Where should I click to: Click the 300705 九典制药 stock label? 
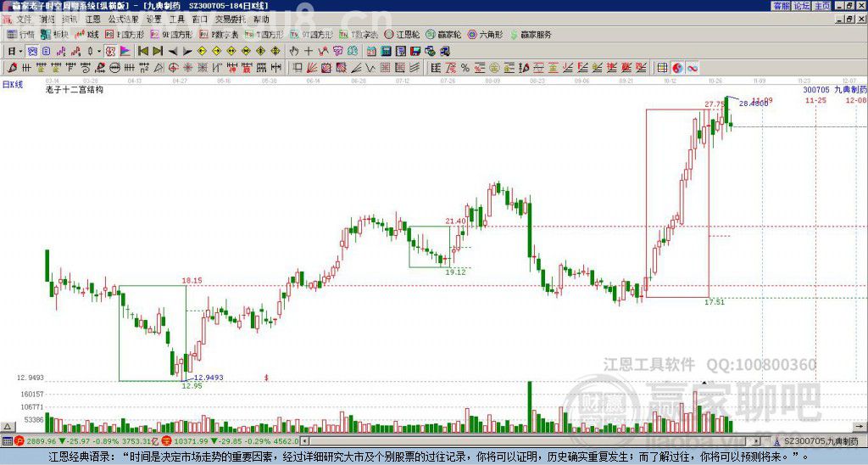click(834, 89)
